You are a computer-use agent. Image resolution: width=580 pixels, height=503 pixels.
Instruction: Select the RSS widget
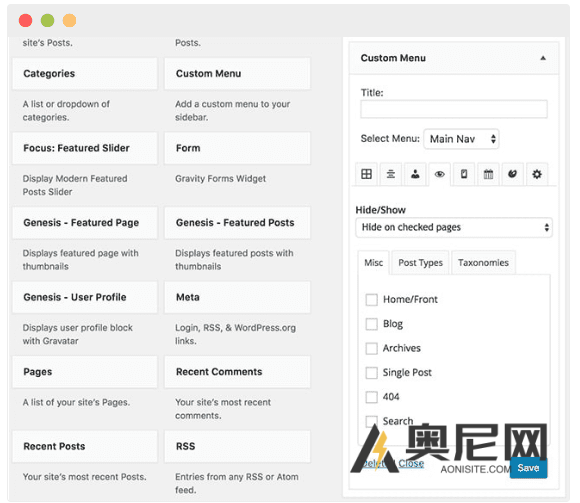[x=237, y=446]
